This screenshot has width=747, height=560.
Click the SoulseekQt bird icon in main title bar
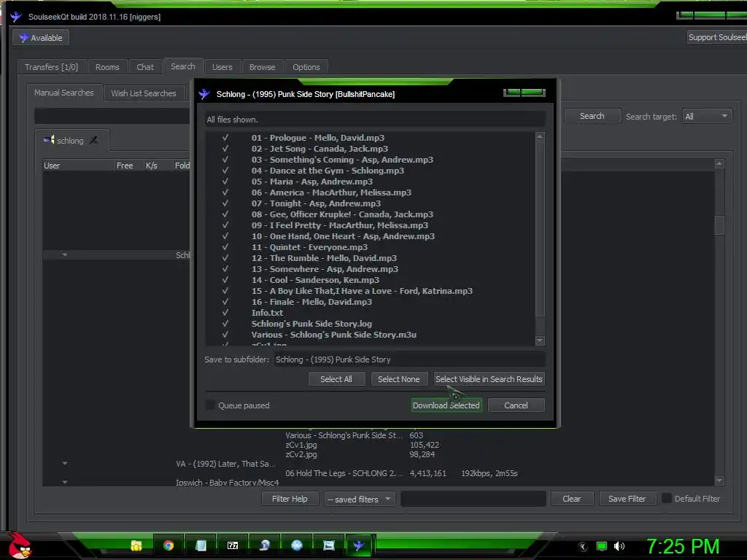tap(16, 17)
